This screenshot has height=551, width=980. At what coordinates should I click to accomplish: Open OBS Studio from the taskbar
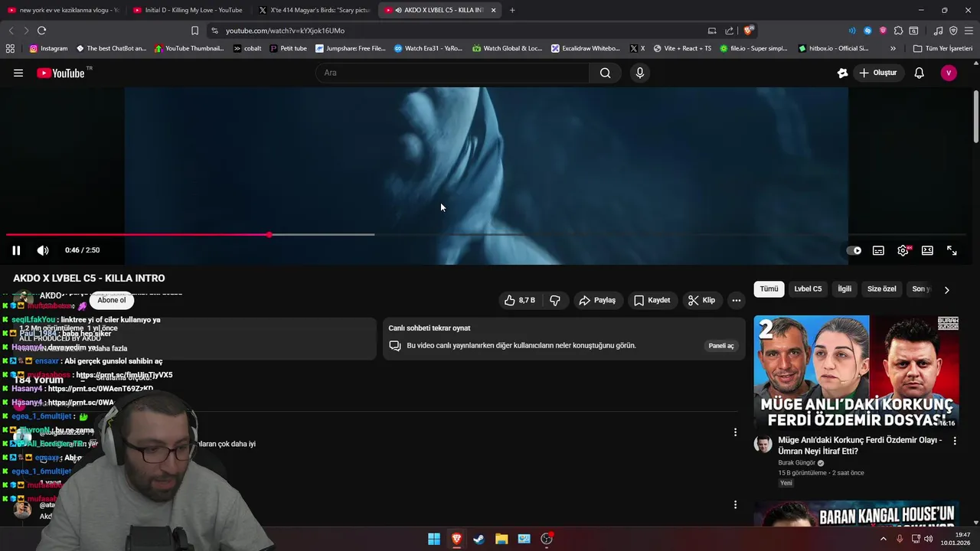coord(547,539)
